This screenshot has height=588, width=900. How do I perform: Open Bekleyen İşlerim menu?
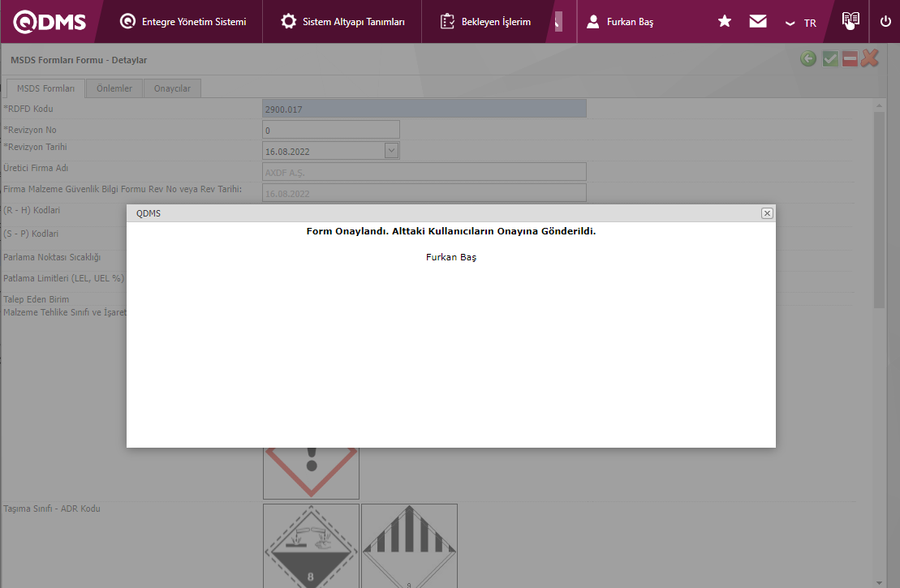[x=485, y=22]
